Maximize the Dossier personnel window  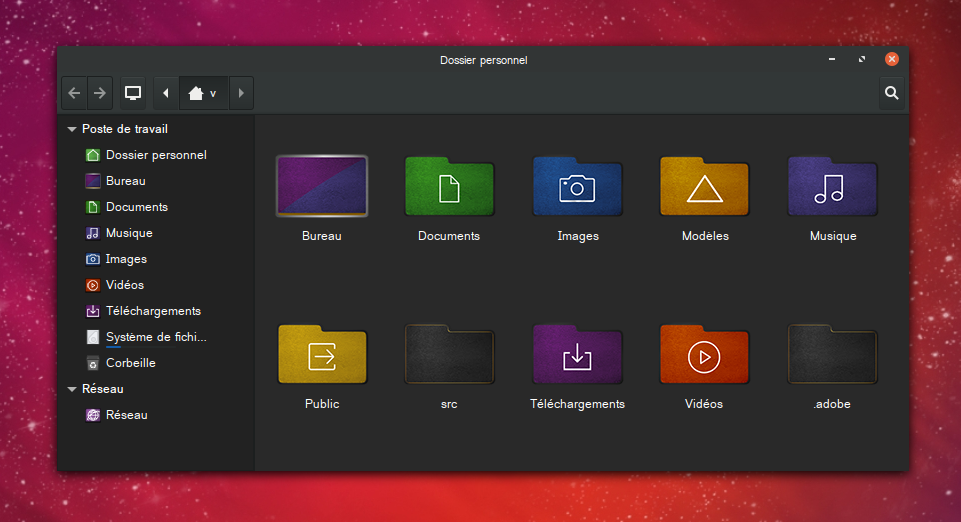[862, 59]
